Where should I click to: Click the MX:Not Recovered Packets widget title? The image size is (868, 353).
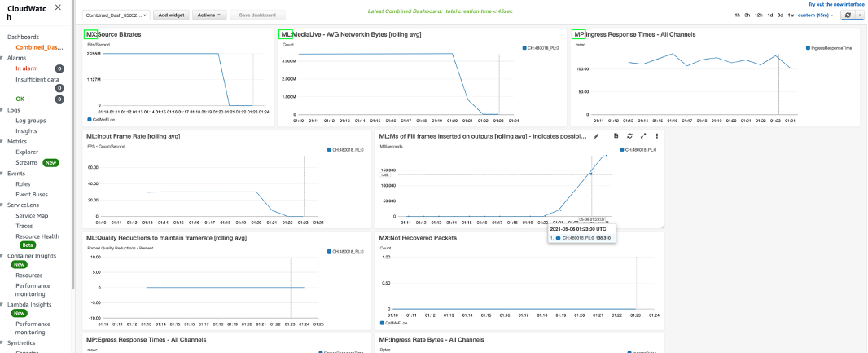click(417, 238)
